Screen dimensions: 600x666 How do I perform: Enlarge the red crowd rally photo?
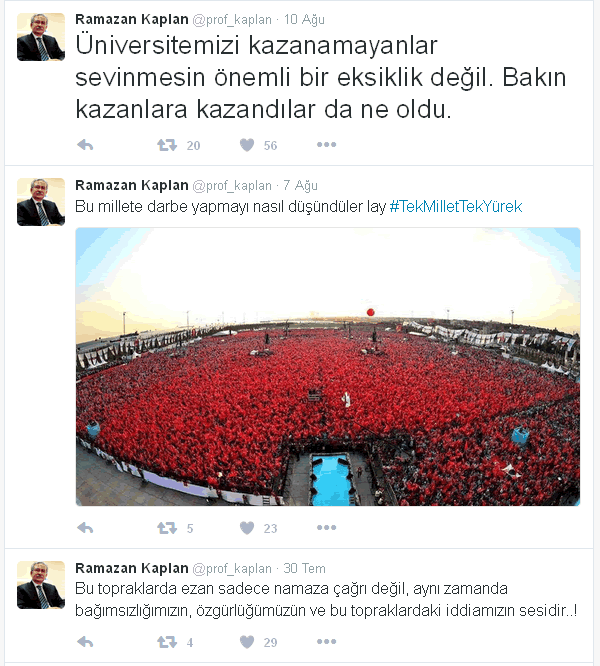328,367
